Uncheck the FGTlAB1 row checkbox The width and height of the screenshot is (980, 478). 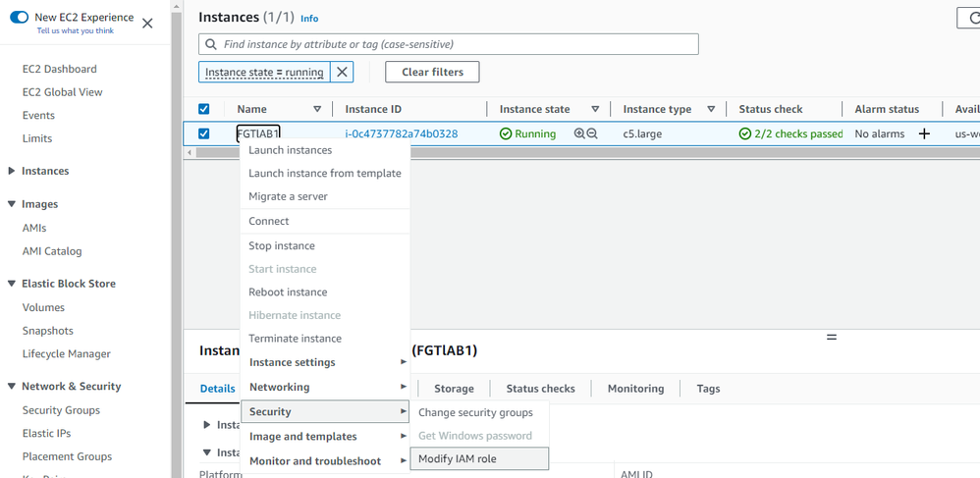pos(203,133)
